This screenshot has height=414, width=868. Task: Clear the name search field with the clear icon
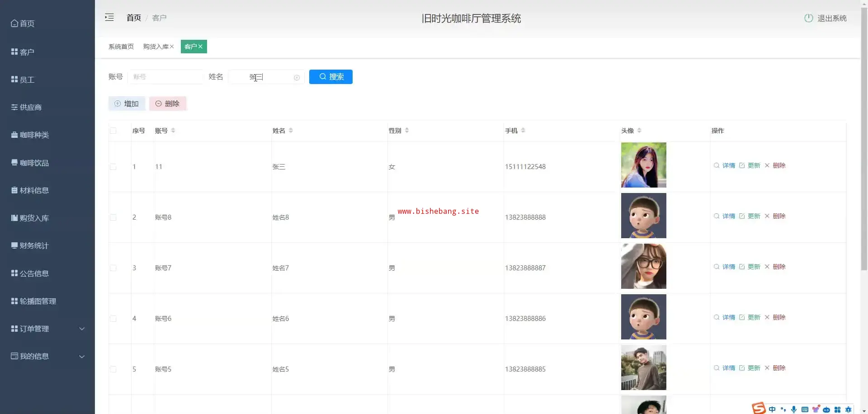click(x=297, y=78)
